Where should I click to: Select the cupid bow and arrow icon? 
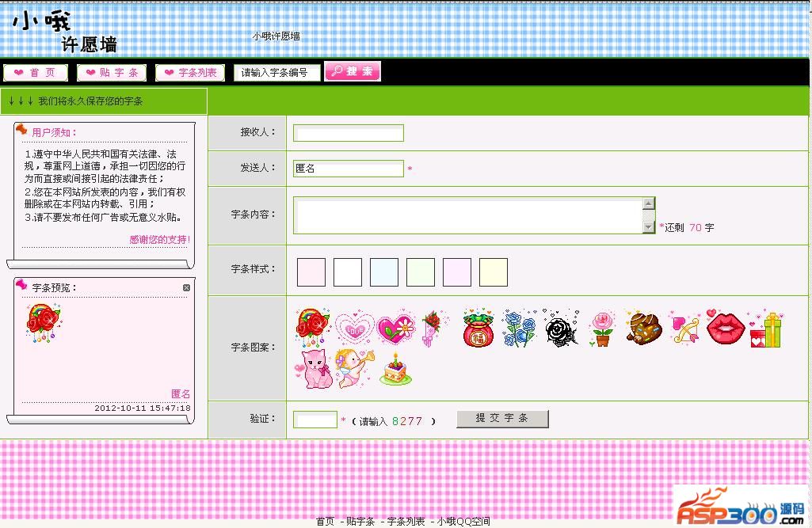click(684, 329)
